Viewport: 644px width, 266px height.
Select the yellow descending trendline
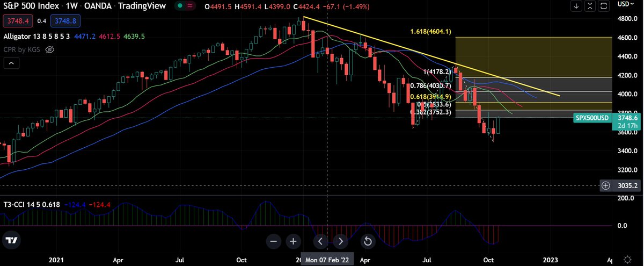[433, 57]
